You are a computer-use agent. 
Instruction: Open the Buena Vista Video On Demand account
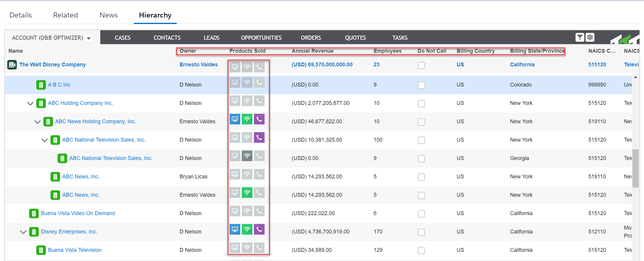[x=78, y=213]
